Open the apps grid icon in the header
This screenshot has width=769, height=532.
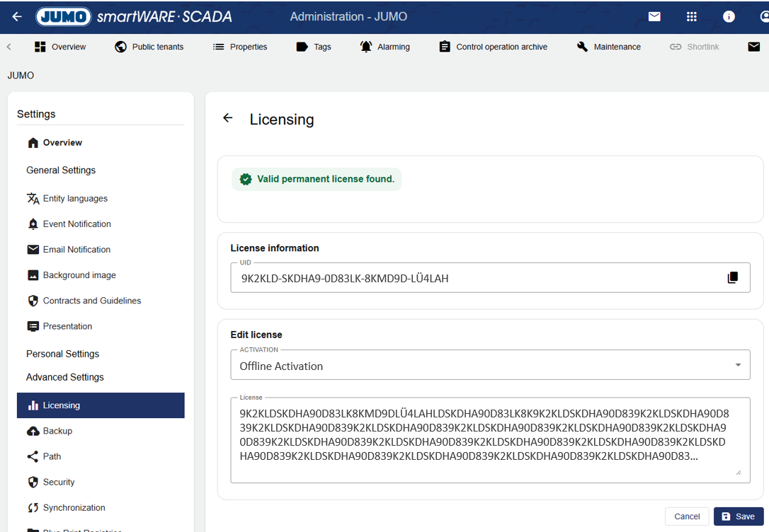point(692,17)
